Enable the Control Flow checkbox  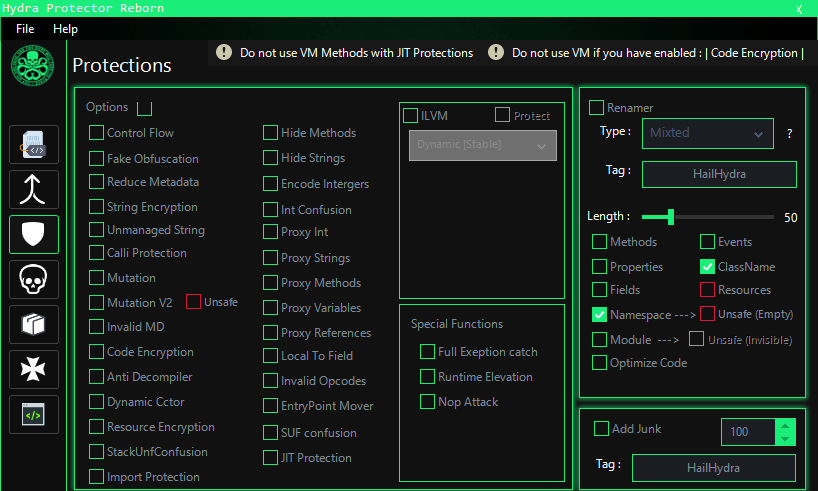96,132
